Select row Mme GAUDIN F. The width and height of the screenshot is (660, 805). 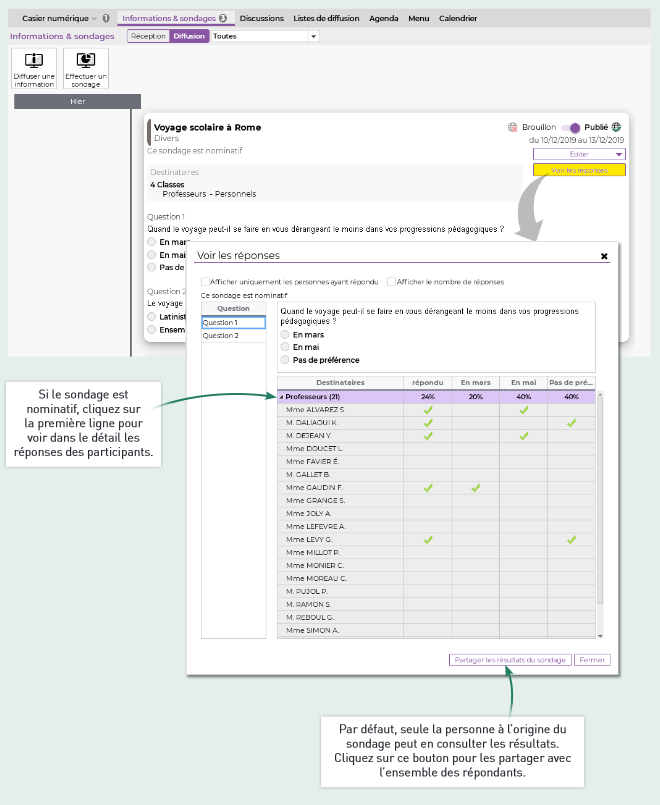[x=436, y=487]
